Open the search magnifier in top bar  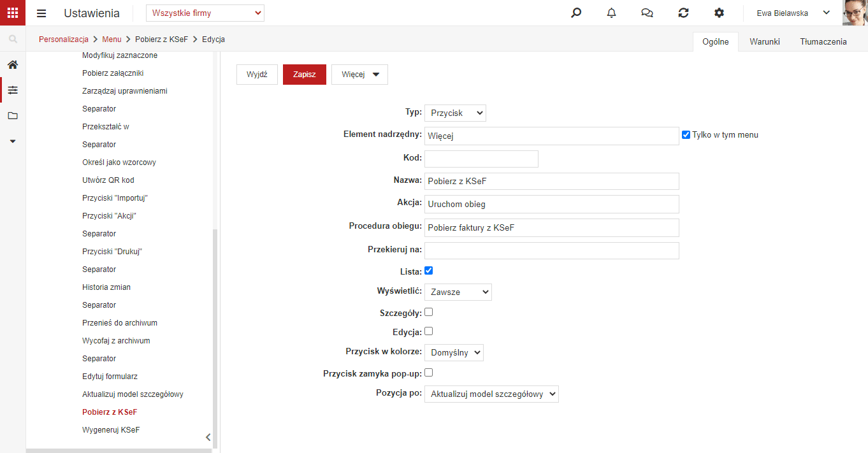click(x=576, y=13)
